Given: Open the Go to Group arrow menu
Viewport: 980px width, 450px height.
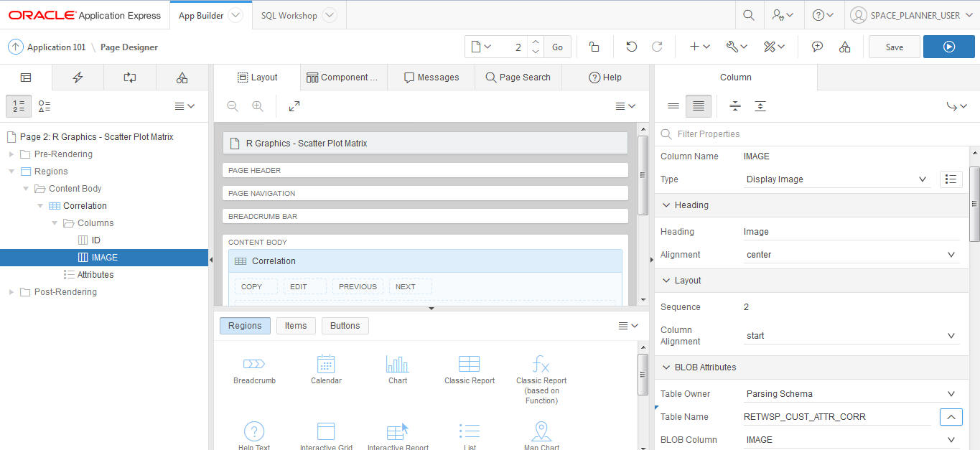Looking at the screenshot, I should (x=956, y=106).
